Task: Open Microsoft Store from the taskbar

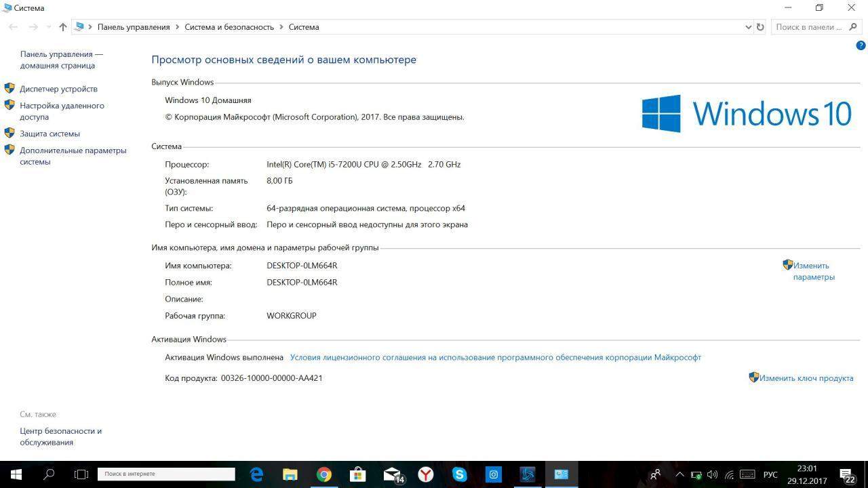Action: point(358,474)
